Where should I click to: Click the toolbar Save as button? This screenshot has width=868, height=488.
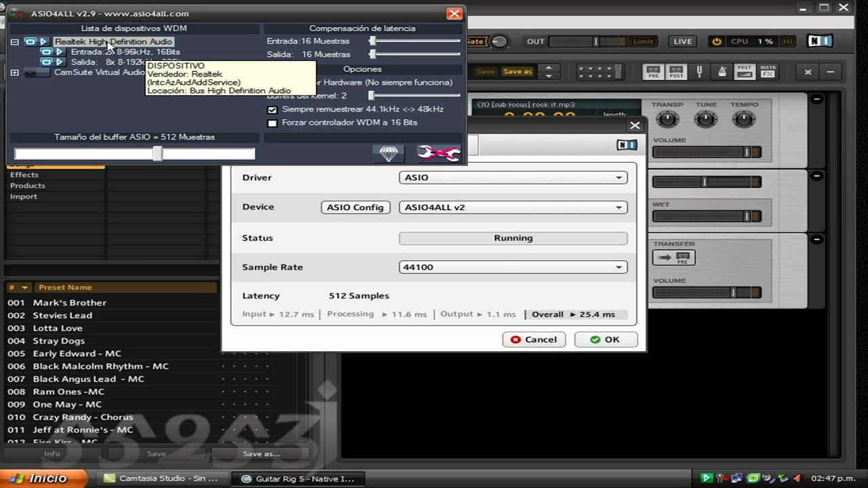[x=517, y=72]
